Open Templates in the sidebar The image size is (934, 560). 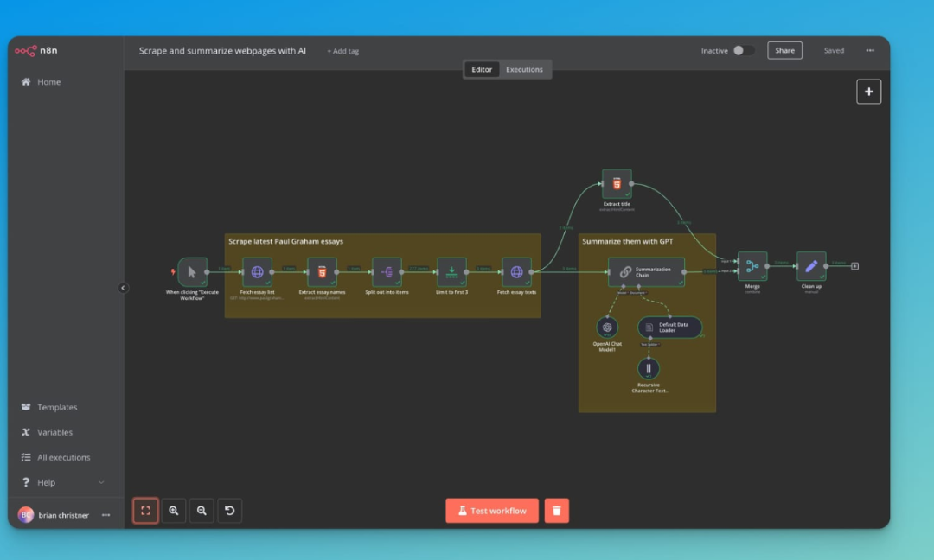[49, 407]
